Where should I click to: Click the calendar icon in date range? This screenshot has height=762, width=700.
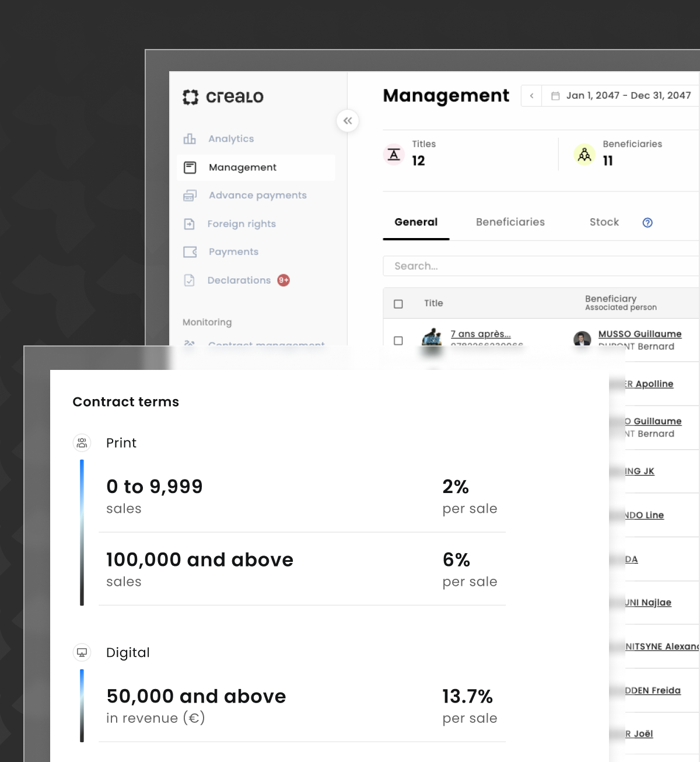coord(555,96)
